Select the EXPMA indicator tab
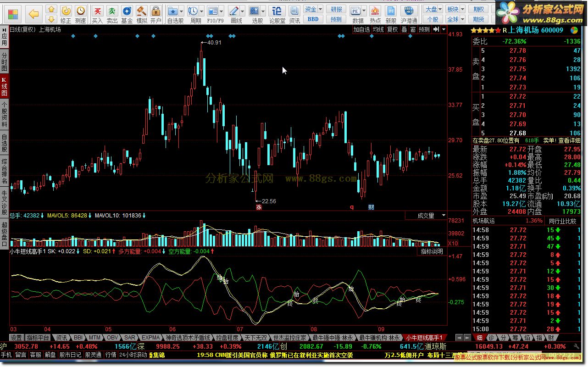This screenshot has height=367, width=588. click(151, 337)
